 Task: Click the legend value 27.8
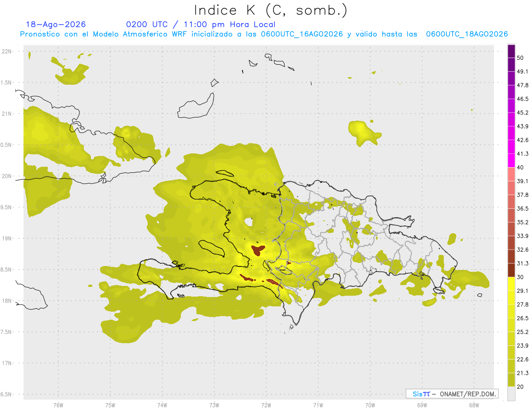pyautogui.click(x=523, y=305)
